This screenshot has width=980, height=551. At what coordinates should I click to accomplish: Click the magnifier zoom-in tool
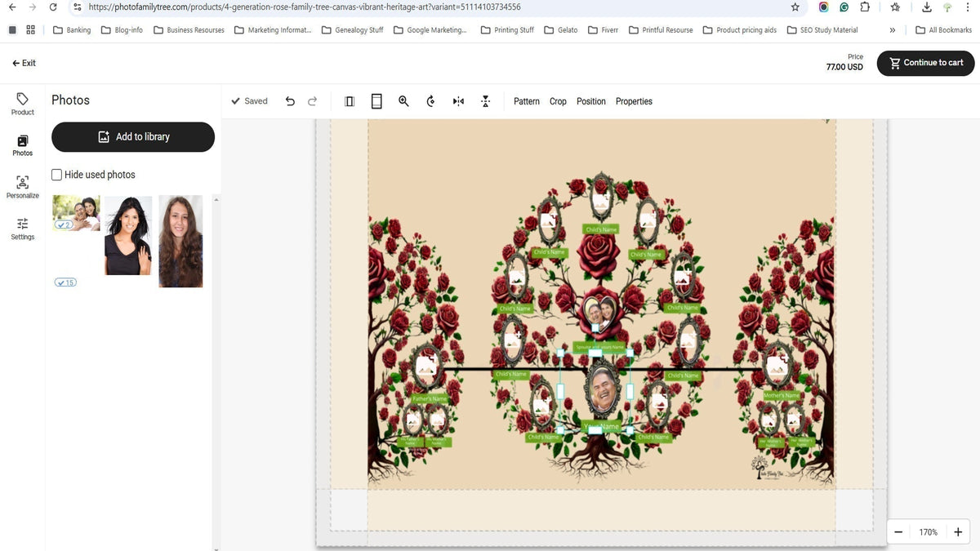[x=403, y=101]
